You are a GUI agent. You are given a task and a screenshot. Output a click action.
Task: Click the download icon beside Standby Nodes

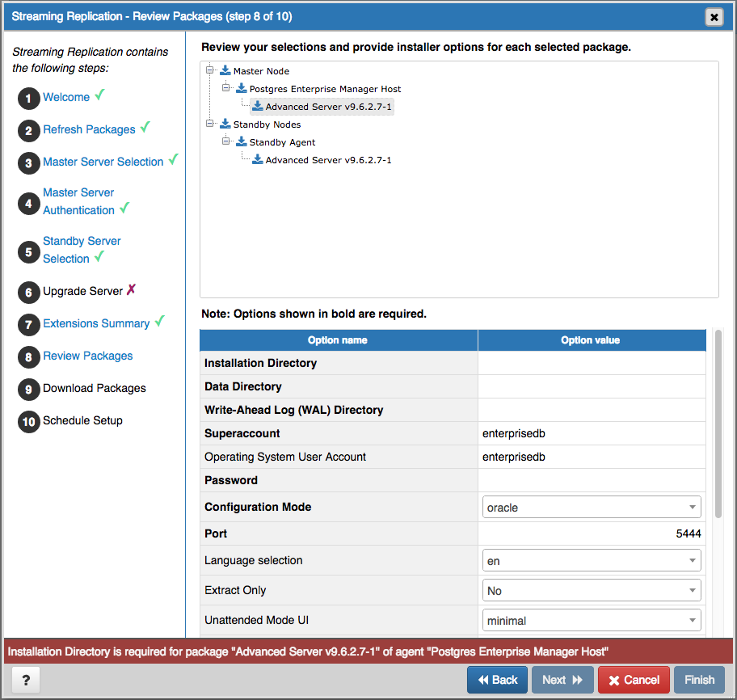tap(225, 124)
